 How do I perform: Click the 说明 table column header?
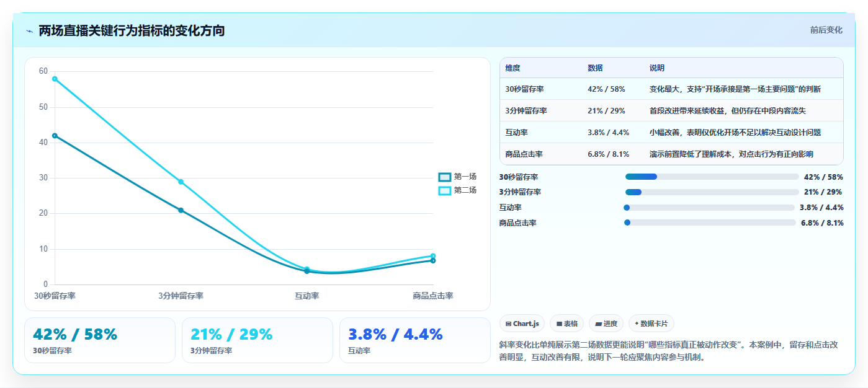657,68
